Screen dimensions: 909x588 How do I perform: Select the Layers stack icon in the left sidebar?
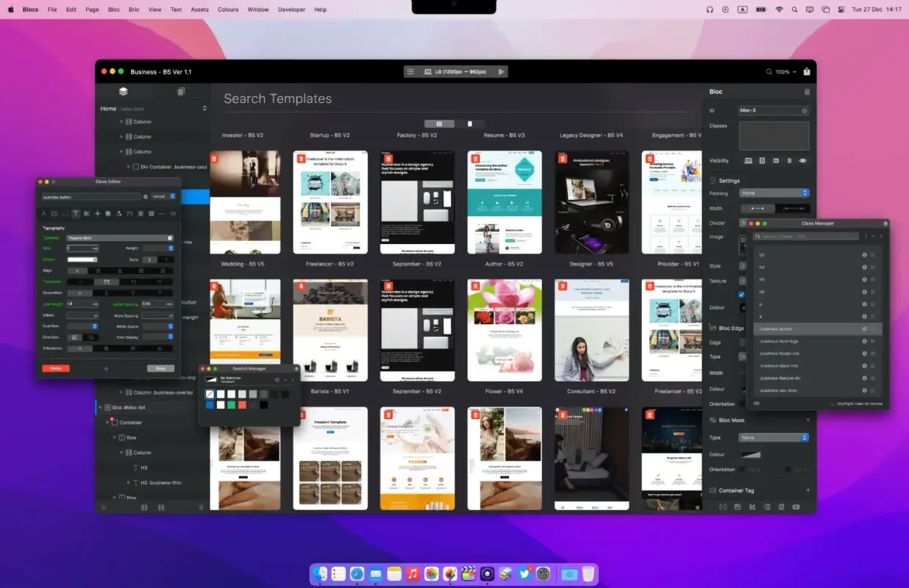123,92
